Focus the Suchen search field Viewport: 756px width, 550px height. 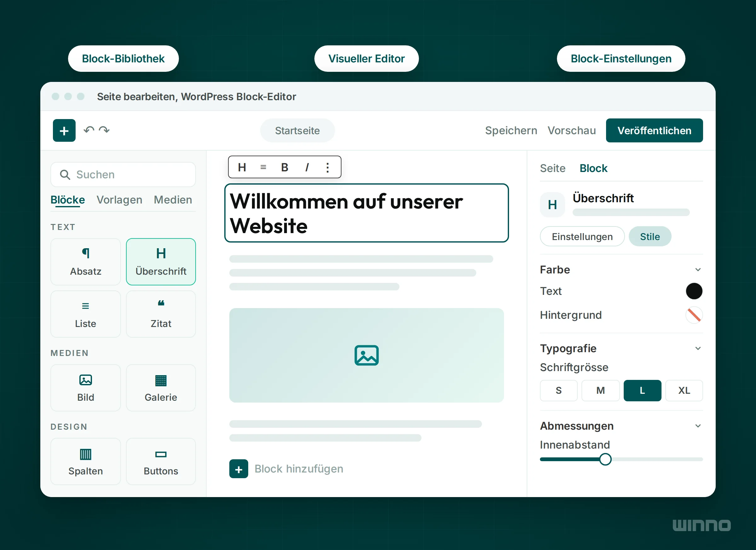click(x=123, y=174)
